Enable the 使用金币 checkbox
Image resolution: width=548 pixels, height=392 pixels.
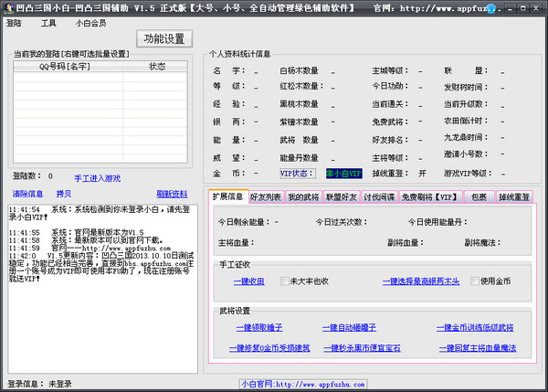point(475,281)
